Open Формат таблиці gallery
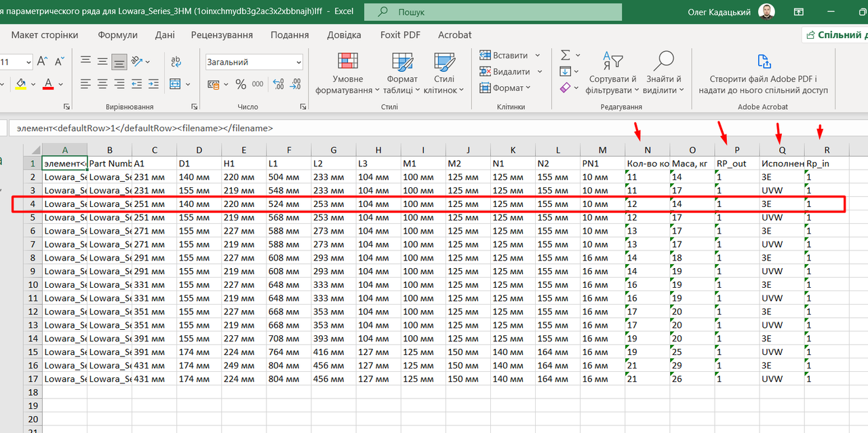868x433 pixels. tap(402, 73)
